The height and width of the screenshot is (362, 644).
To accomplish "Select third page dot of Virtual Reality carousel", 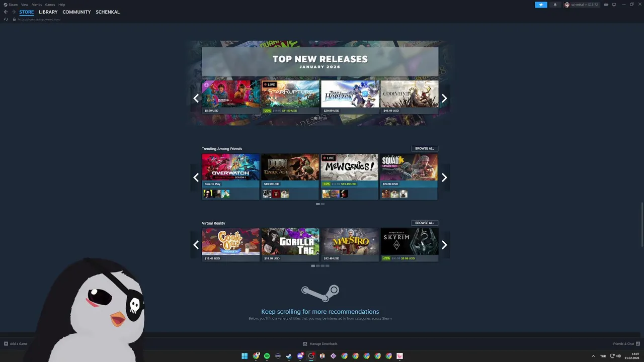I will click(323, 266).
